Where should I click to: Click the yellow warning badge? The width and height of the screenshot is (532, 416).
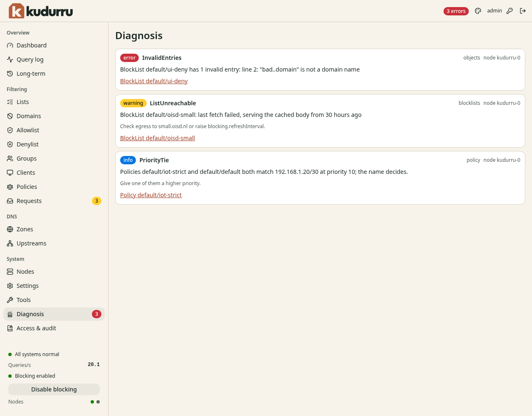(x=133, y=103)
